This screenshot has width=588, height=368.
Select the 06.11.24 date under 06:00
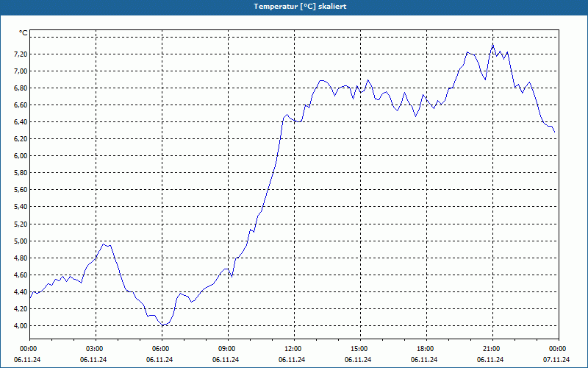click(x=159, y=360)
